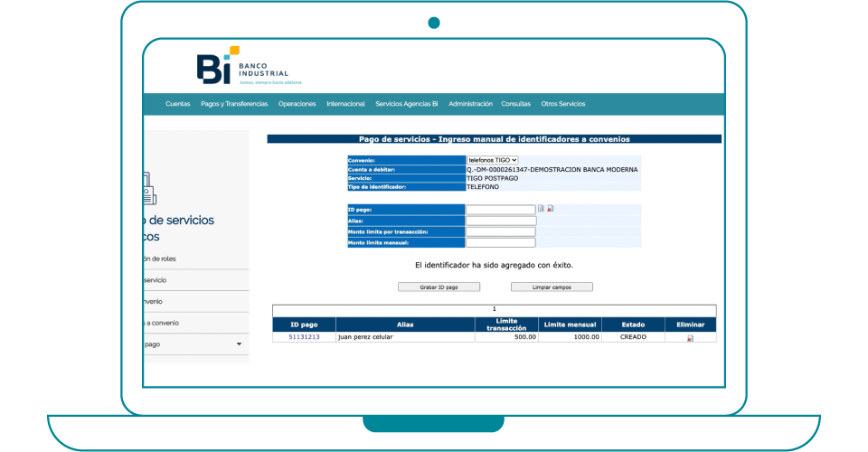This screenshot has height=452, width=868.
Task: Click the document icon next to ID pago
Action: pos(542,209)
